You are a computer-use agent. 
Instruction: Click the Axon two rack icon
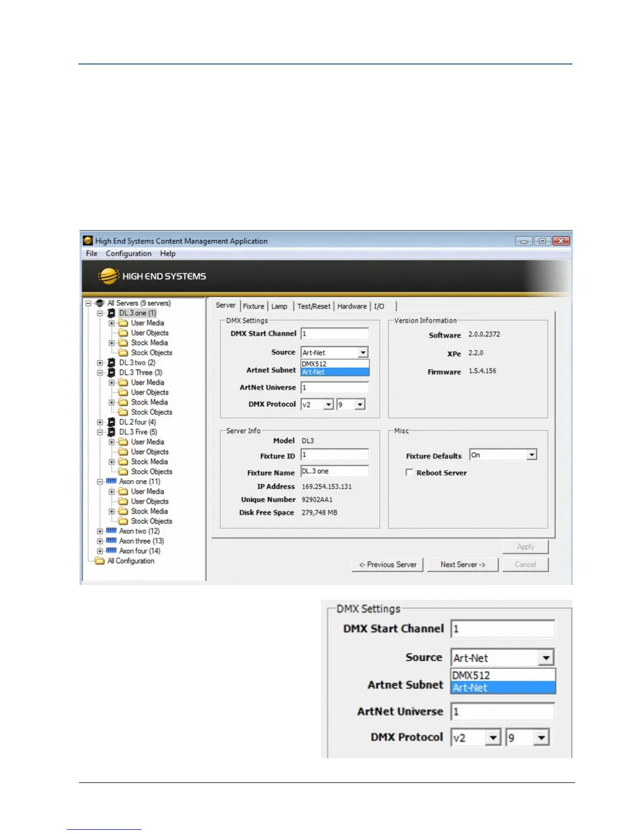(x=111, y=531)
